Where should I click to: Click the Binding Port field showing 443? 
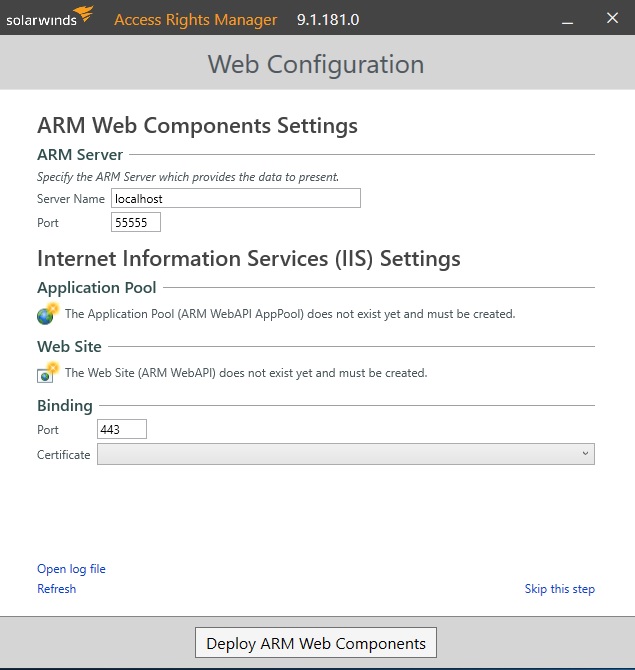point(122,429)
